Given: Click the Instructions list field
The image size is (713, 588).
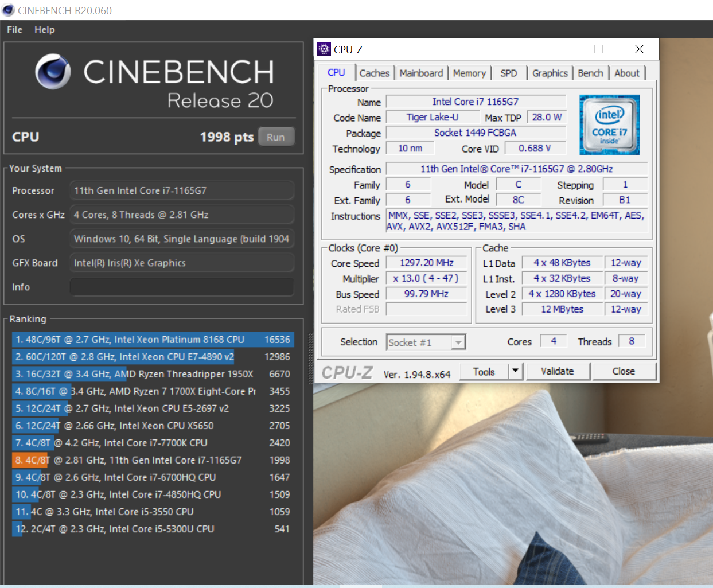Looking at the screenshot, I should (x=517, y=221).
